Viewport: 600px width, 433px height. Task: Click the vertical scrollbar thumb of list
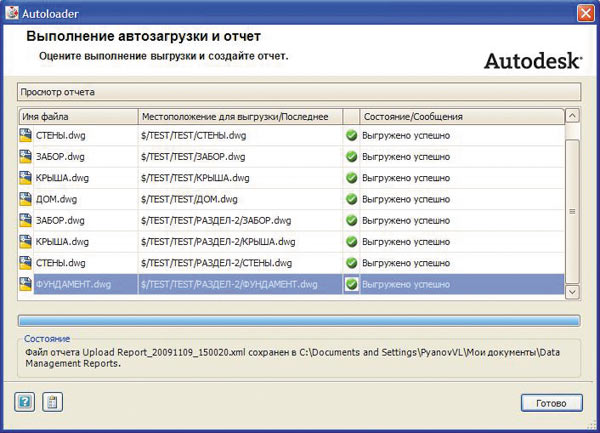pyautogui.click(x=572, y=212)
